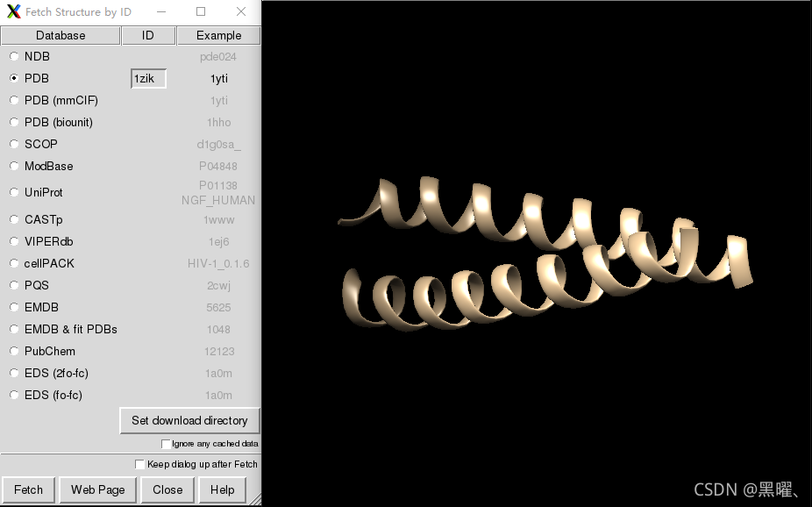Click the Example column header
This screenshot has height=507, width=812.
(218, 35)
